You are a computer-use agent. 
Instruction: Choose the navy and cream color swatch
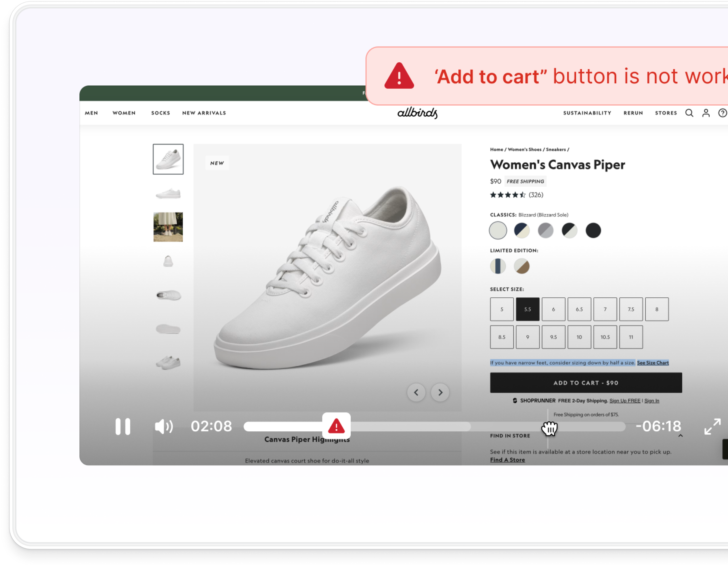point(522,230)
